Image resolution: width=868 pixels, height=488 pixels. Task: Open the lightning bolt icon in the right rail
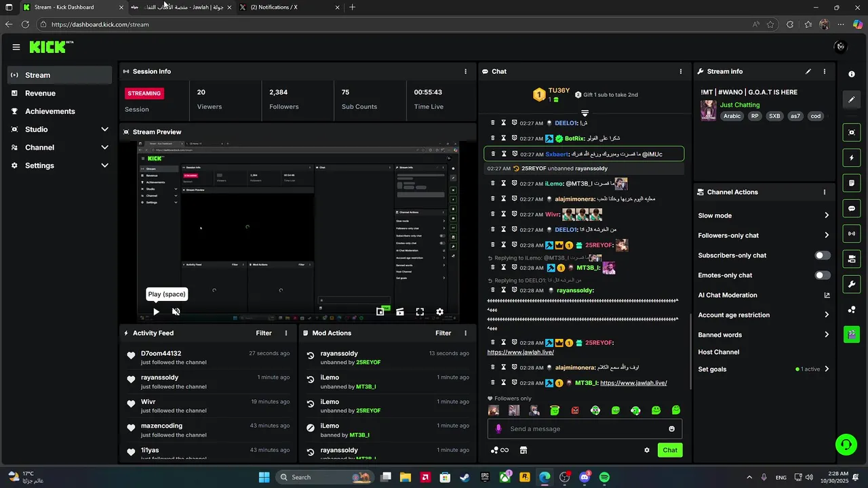point(852,158)
